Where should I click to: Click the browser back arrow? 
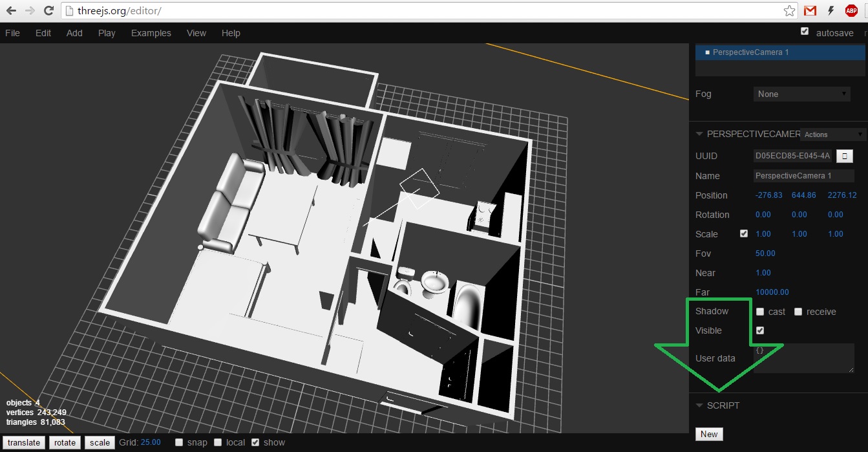pos(10,10)
